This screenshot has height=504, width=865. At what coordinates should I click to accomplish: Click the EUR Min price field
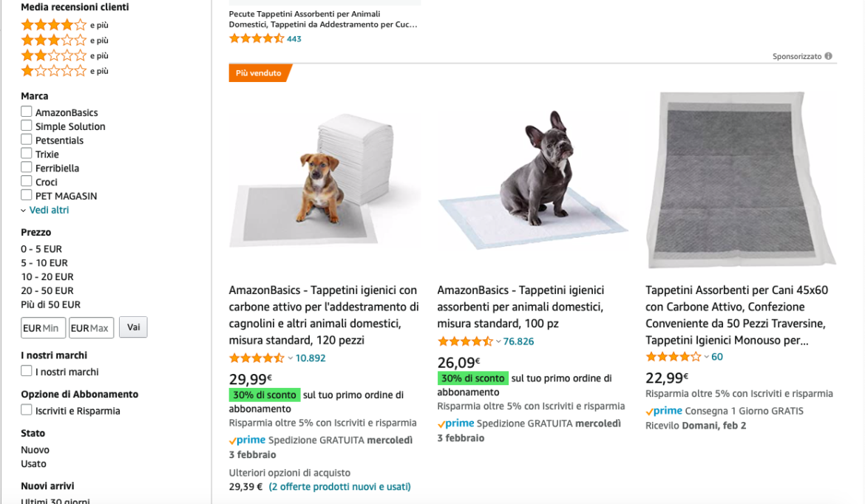[x=44, y=328]
